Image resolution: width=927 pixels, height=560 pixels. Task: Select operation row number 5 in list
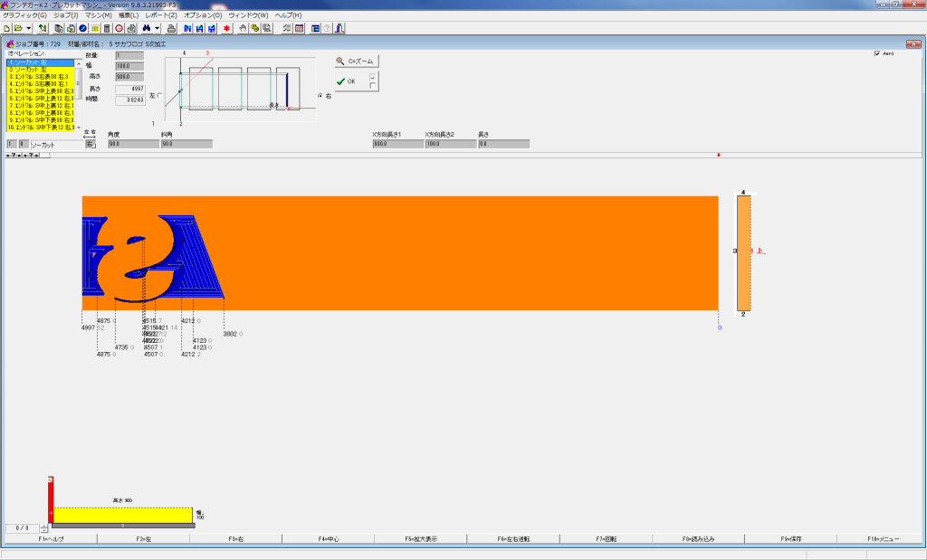coord(40,91)
